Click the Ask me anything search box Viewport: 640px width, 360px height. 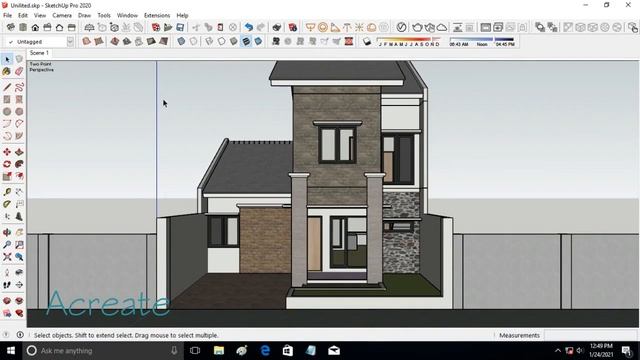pyautogui.click(x=102, y=351)
